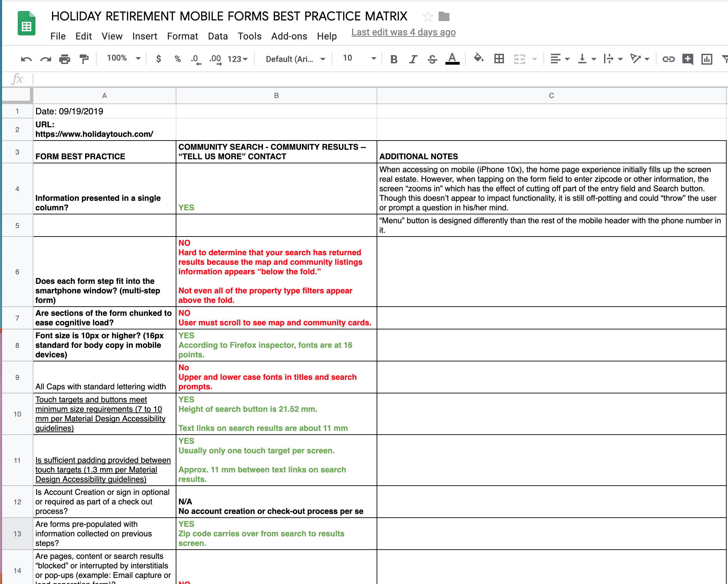Undo the last action

26,59
